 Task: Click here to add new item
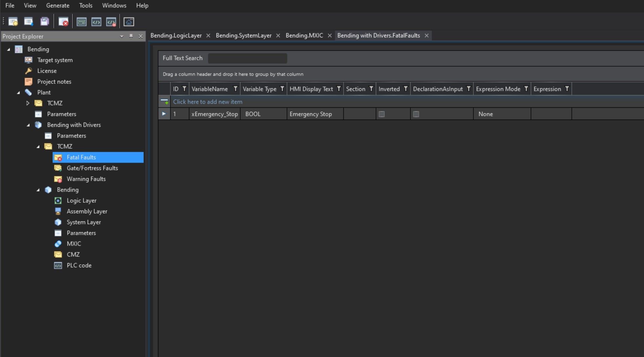click(207, 102)
